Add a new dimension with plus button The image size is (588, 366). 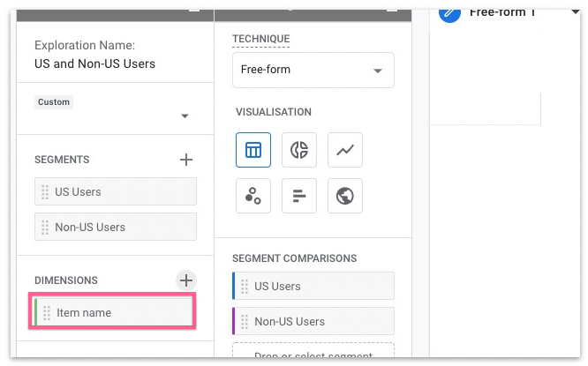pyautogui.click(x=186, y=280)
